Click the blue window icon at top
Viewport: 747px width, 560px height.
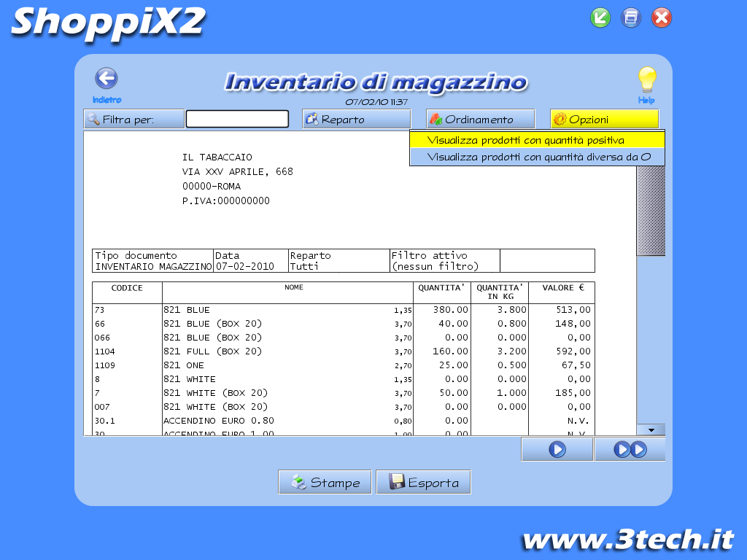631,17
